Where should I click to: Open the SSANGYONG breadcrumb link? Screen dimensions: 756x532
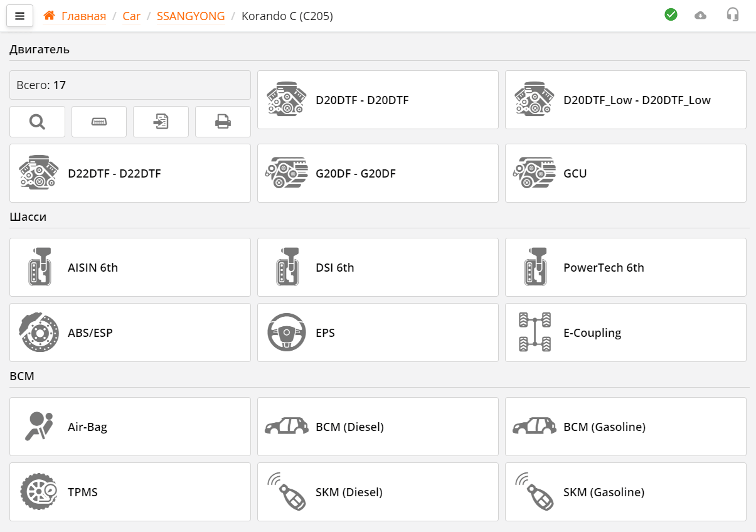click(x=191, y=16)
